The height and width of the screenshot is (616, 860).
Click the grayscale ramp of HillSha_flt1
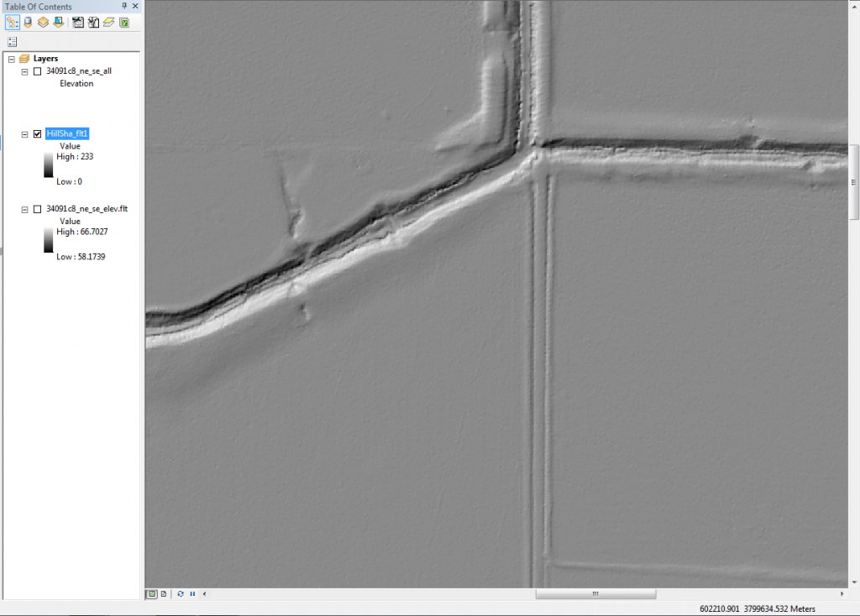click(x=49, y=164)
